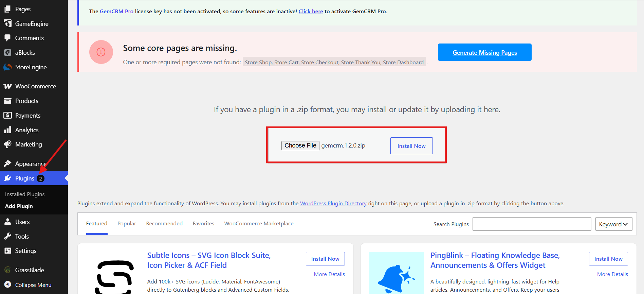This screenshot has height=294, width=644.
Task: Open the PingBlink plugin title link
Action: tap(495, 260)
